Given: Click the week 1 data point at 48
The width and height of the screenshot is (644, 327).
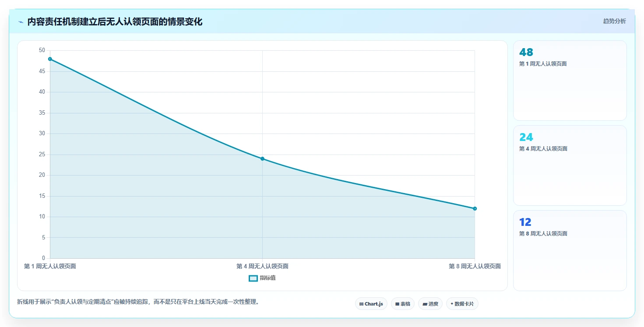Looking at the screenshot, I should pos(50,59).
